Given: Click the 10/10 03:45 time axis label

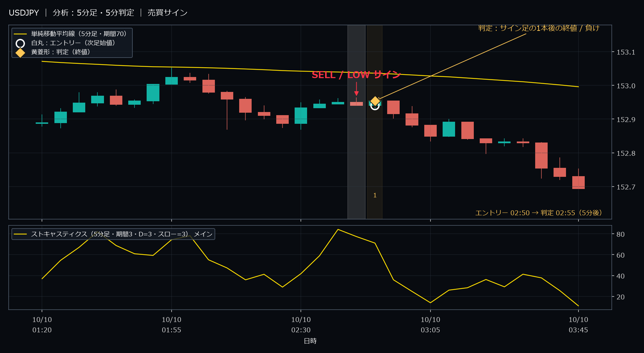Looking at the screenshot, I should pyautogui.click(x=578, y=325).
